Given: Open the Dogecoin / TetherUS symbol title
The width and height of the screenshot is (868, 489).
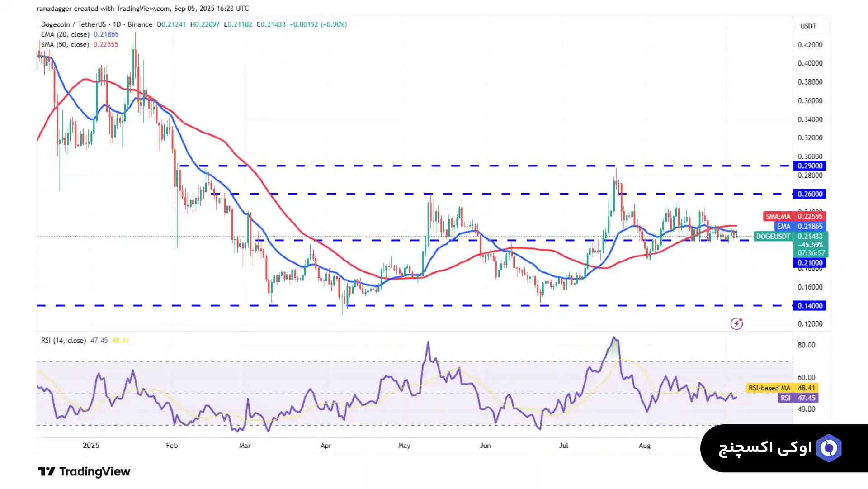Looking at the screenshot, I should pos(73,24).
